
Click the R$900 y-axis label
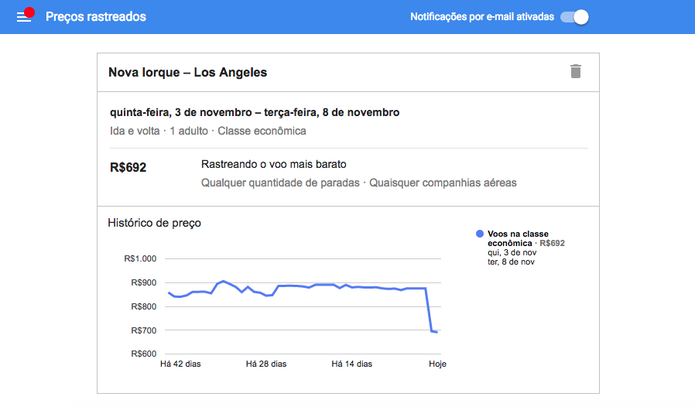pyautogui.click(x=144, y=282)
